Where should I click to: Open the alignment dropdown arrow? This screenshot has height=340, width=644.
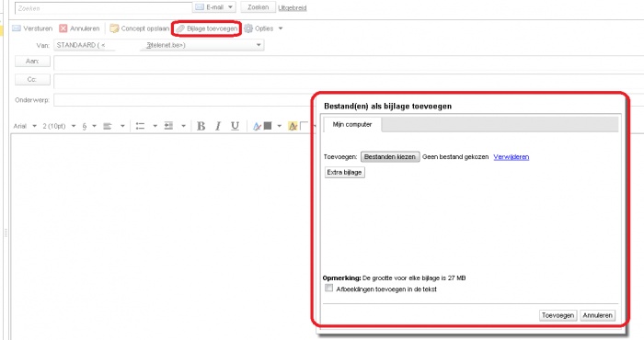coord(122,126)
